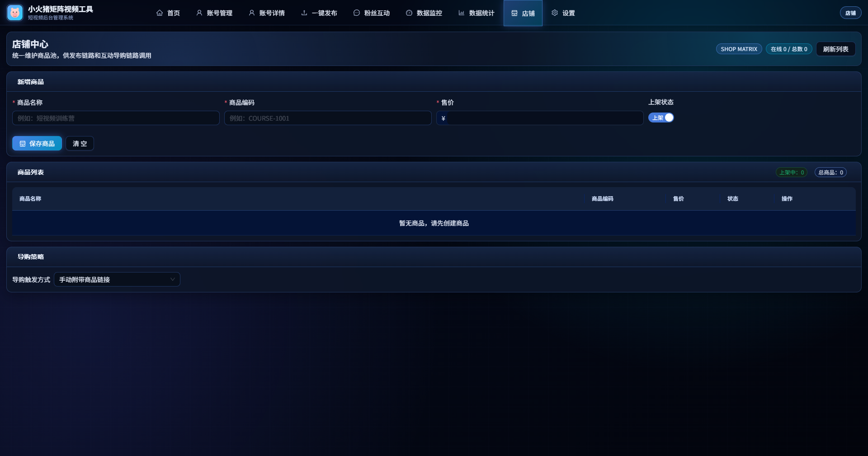Click the upload icon for 一键发布
This screenshot has height=456, width=868.
click(304, 13)
